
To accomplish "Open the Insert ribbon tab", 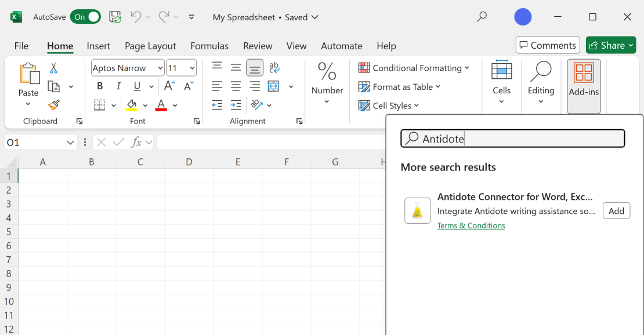I will pyautogui.click(x=99, y=46).
